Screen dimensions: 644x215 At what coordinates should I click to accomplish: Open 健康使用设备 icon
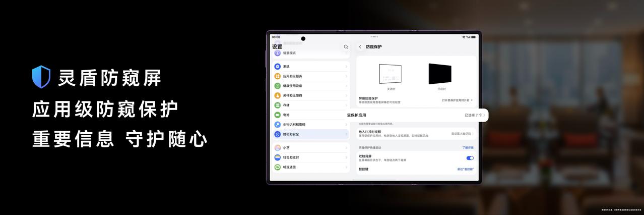click(x=277, y=86)
